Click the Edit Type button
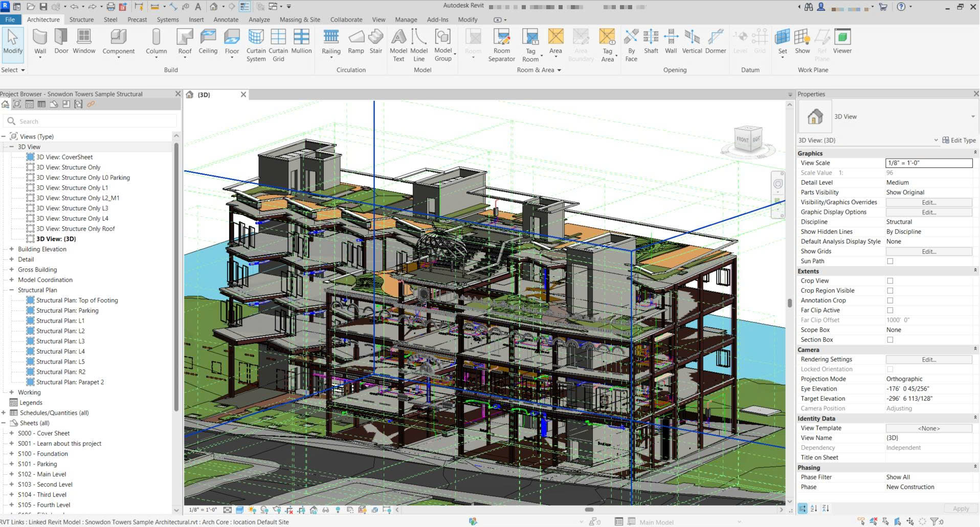This screenshot has height=527, width=980. [x=959, y=140]
